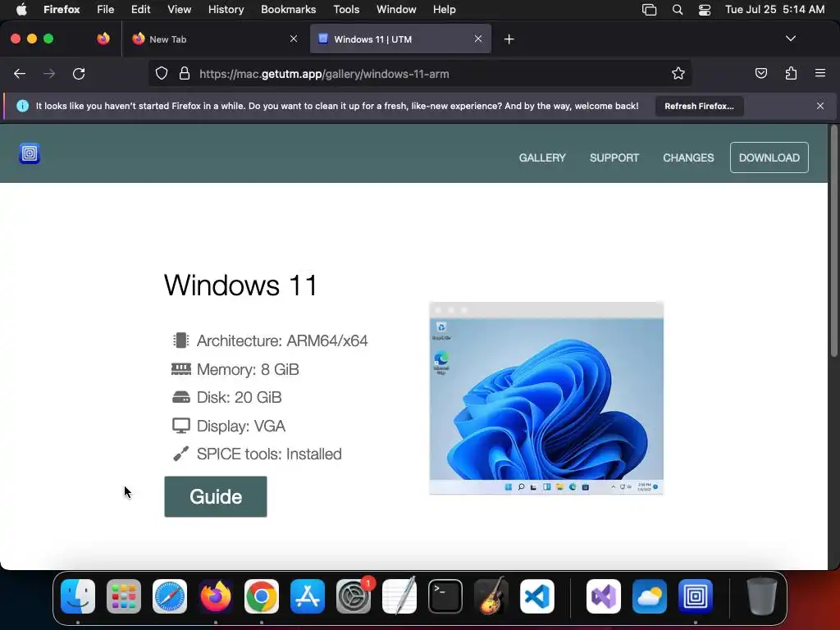Viewport: 840px width, 630px height.
Task: Open Visual Studio Code from the Dock
Action: [x=536, y=596]
